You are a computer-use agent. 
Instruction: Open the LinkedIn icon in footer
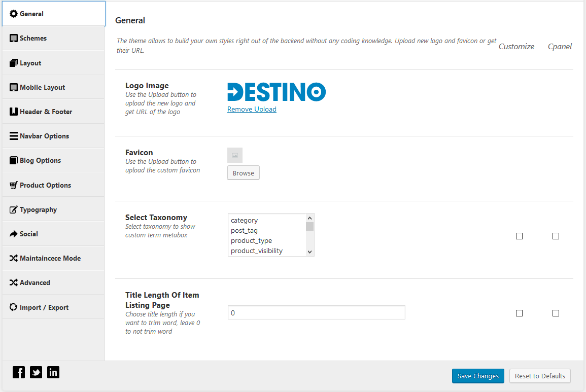click(x=53, y=372)
